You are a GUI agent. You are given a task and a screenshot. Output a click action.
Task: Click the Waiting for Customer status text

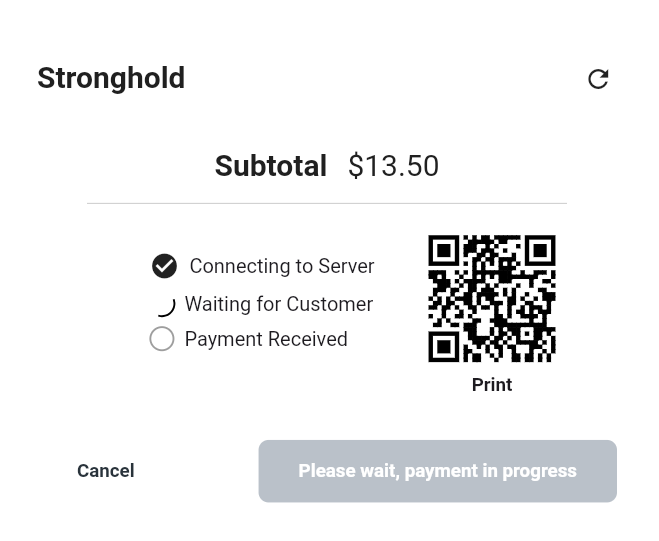pyautogui.click(x=278, y=304)
